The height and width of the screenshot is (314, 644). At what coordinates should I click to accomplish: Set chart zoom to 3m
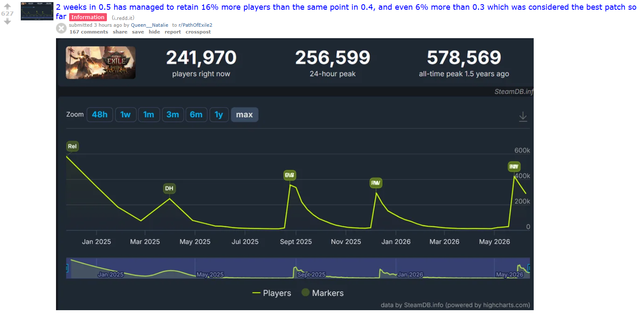pos(173,115)
